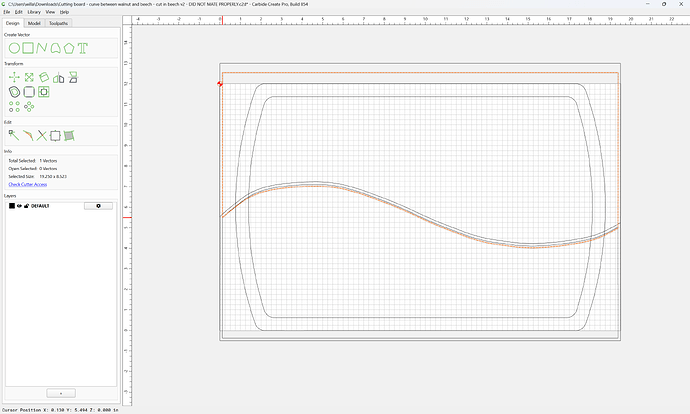The height and width of the screenshot is (414, 690).
Task: Select the Curve create vector tool
Action: 55,48
